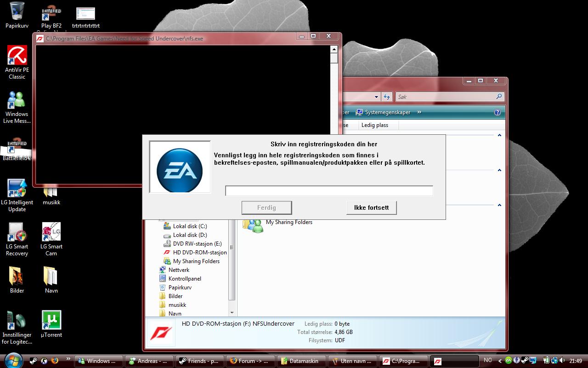This screenshot has width=588, height=368.
Task: Click the taskbar clock 21:49
Action: tap(576, 361)
